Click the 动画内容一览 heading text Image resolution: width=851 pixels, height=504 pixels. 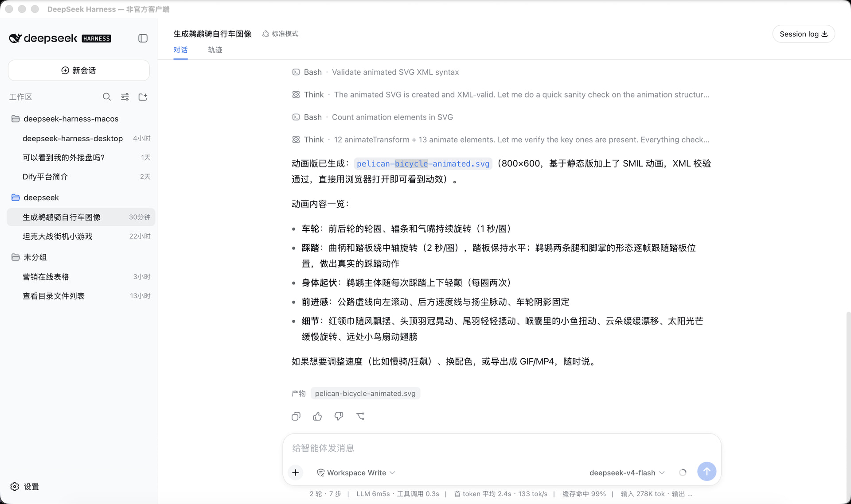320,204
